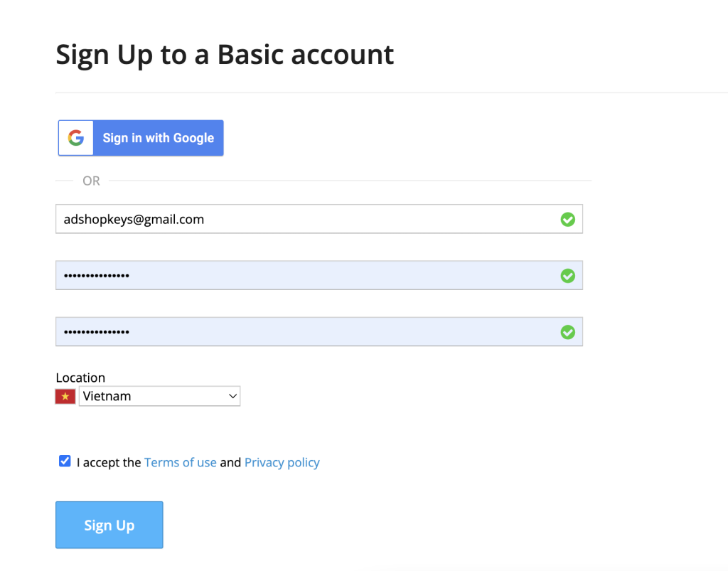Click the green checkmark in email field

567,219
